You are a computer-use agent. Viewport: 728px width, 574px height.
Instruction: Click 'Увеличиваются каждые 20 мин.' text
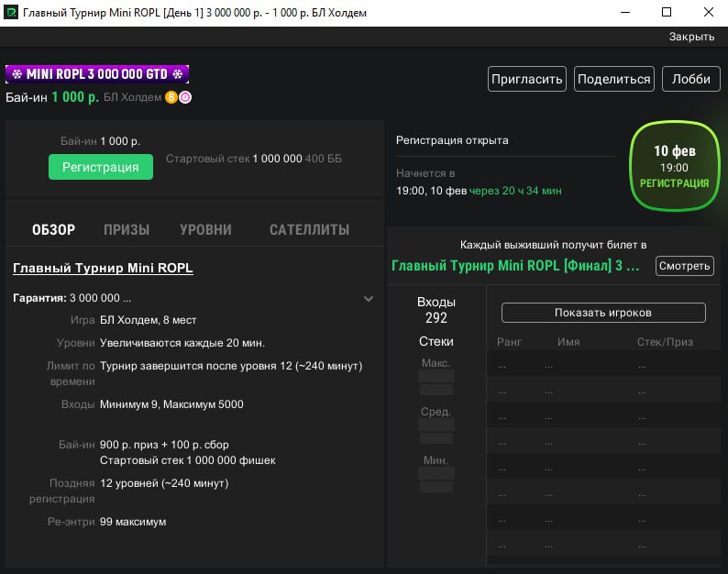pyautogui.click(x=182, y=343)
